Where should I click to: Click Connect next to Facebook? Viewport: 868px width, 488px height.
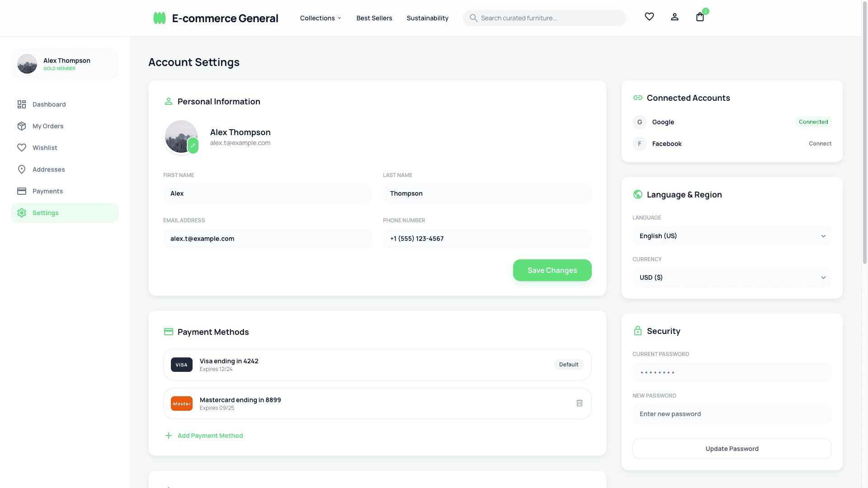[820, 144]
